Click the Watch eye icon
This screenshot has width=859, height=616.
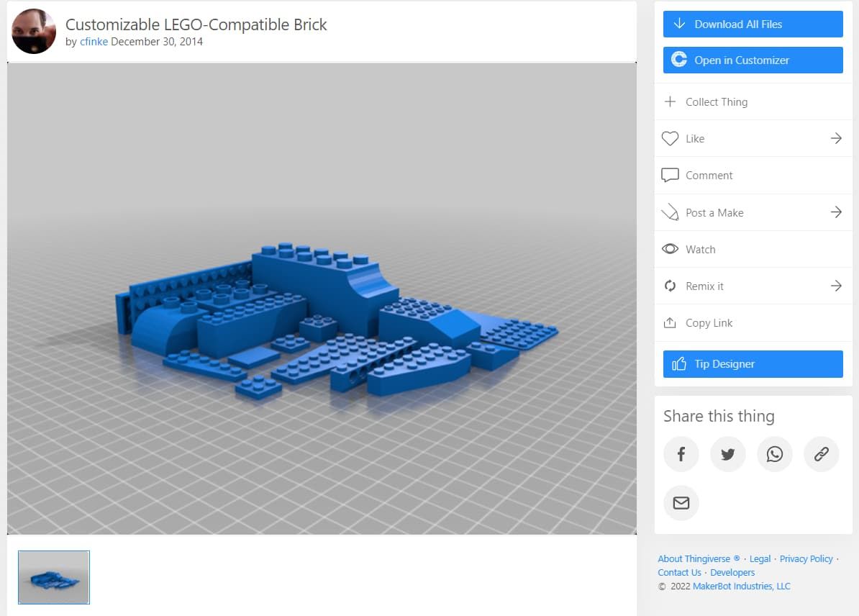tap(670, 249)
